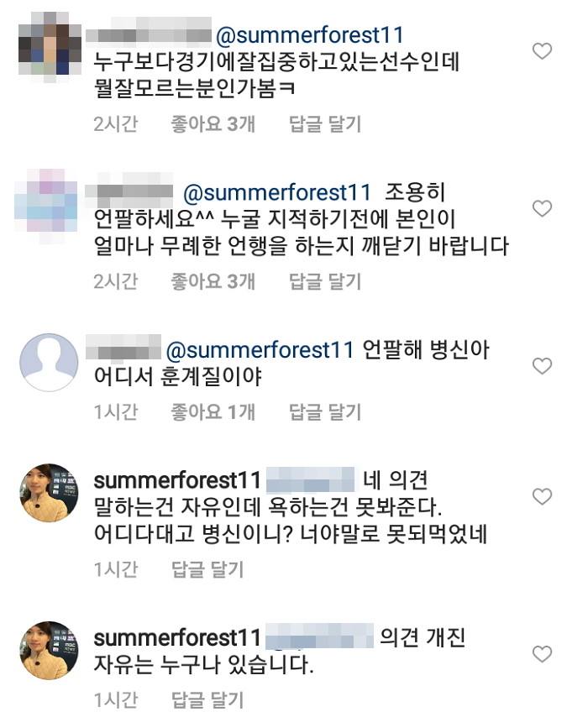Reply to the "조용히 언팔하세요" comment
The height and width of the screenshot is (712, 588).
coord(324,281)
